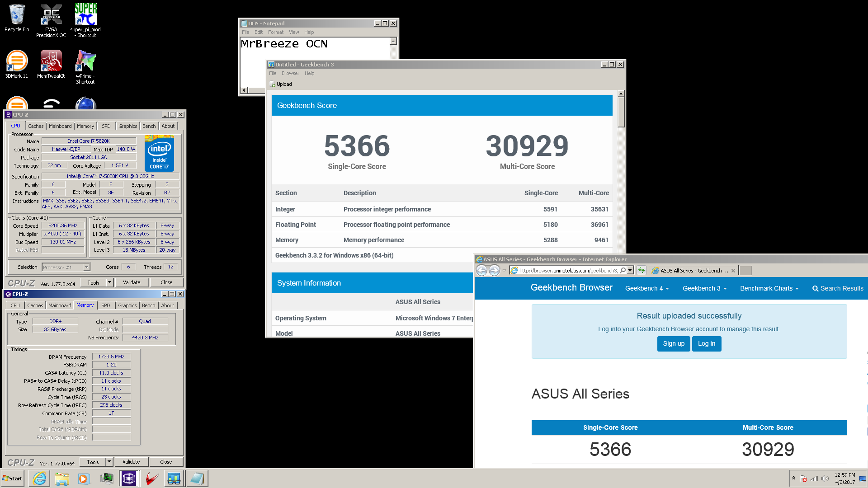868x488 pixels.
Task: Click the Sign up button
Action: click(x=674, y=343)
